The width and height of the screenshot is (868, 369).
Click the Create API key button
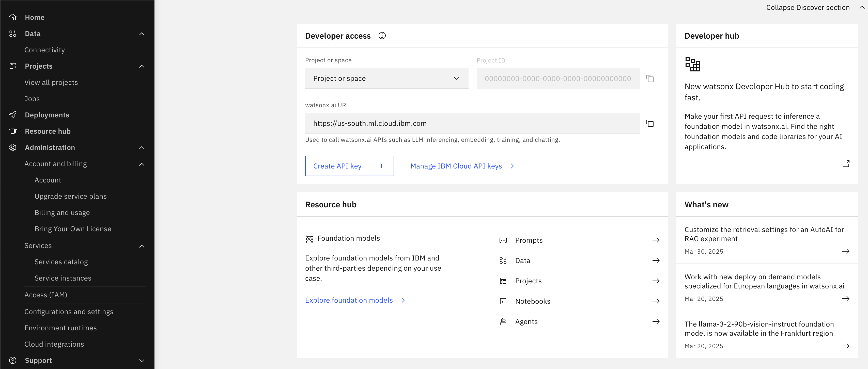coord(349,166)
